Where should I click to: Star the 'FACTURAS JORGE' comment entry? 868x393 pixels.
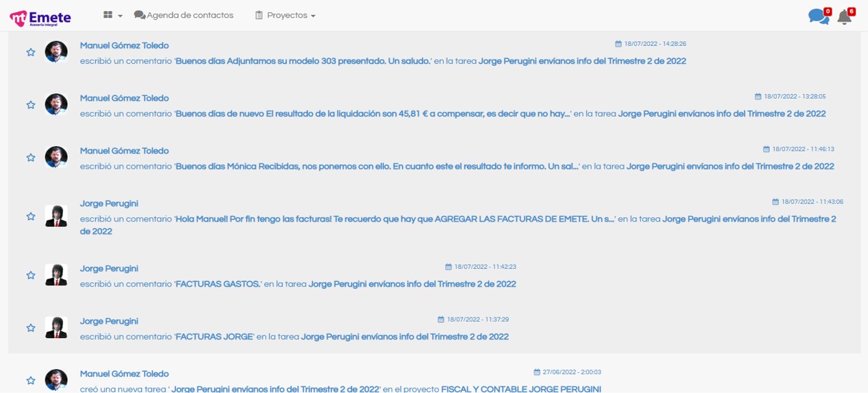pos(31,328)
